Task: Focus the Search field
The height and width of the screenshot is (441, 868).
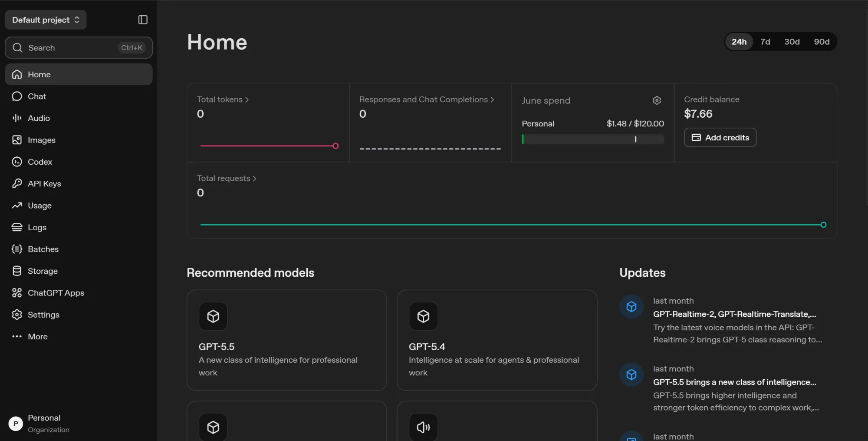Action: pyautogui.click(x=79, y=48)
